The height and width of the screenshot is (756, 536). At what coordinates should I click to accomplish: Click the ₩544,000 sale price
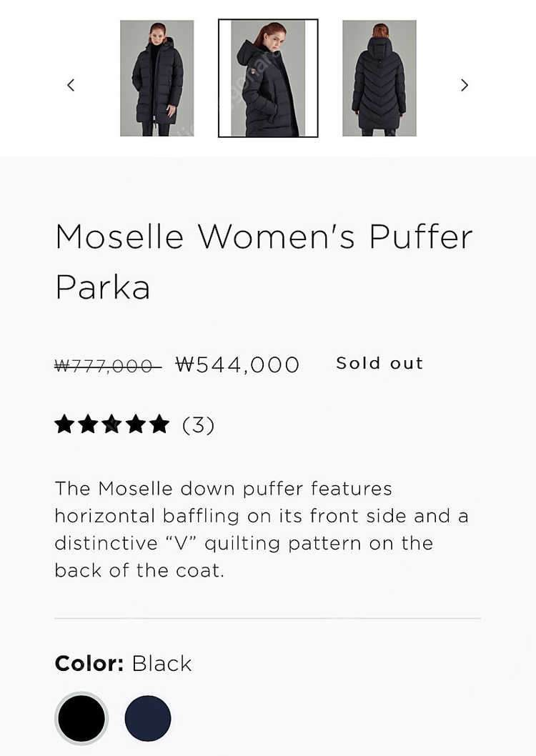tap(237, 365)
